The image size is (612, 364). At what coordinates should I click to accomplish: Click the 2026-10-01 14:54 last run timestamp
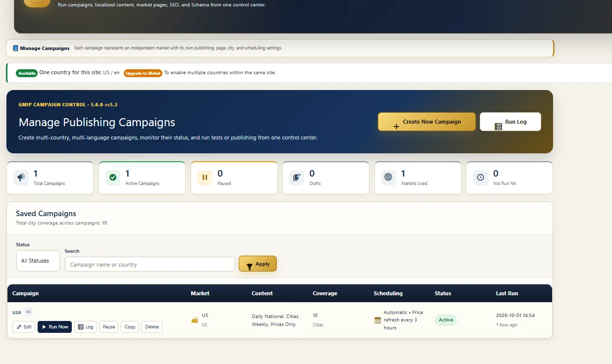515,316
